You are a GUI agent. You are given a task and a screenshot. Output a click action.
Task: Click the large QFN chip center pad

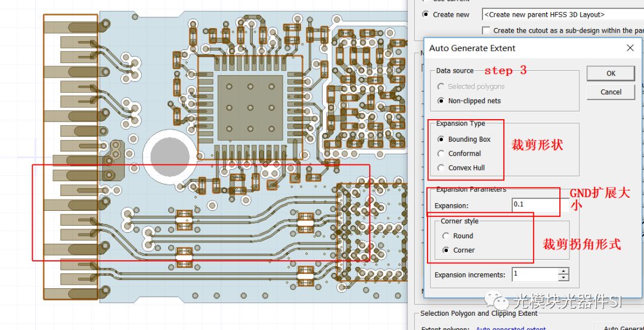point(250,108)
